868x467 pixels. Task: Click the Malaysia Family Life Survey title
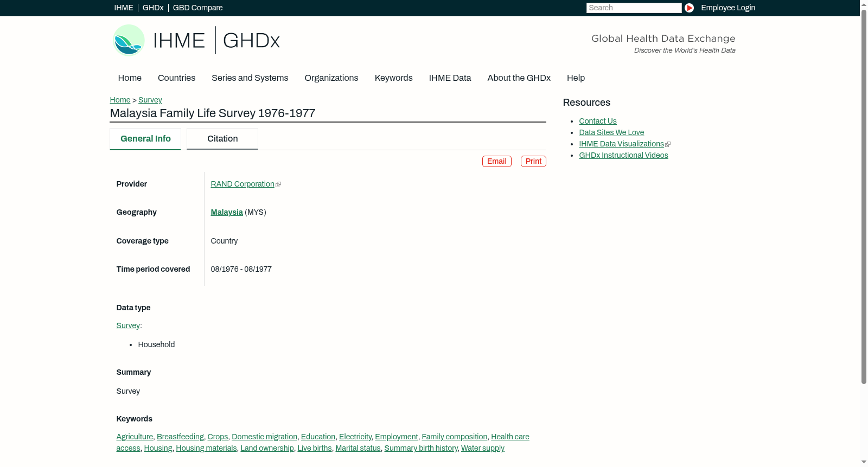click(x=213, y=113)
